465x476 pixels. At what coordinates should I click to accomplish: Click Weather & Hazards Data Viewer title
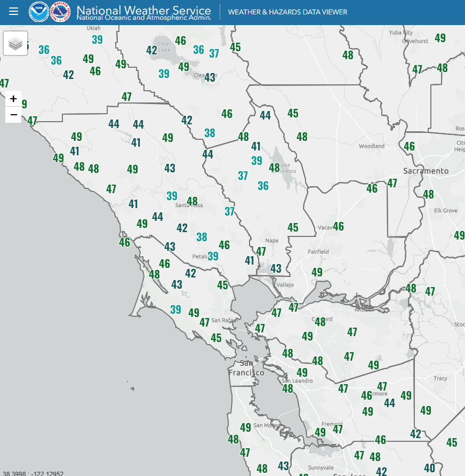click(x=287, y=12)
